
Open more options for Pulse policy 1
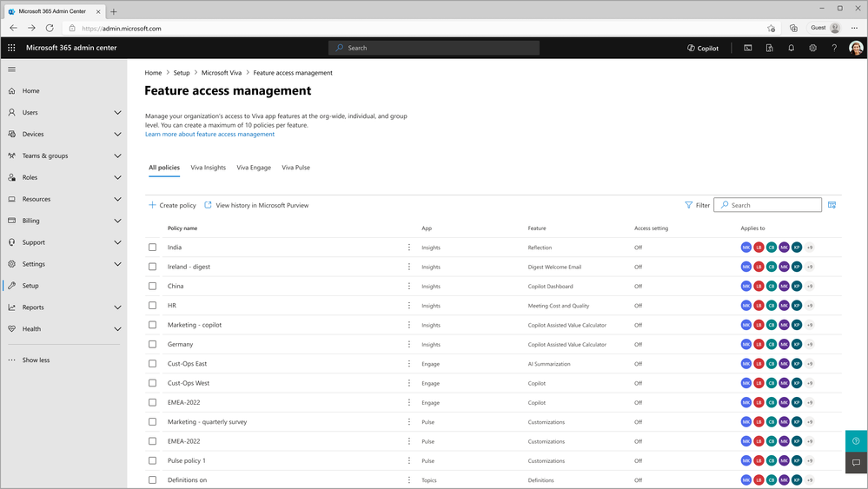pyautogui.click(x=409, y=460)
